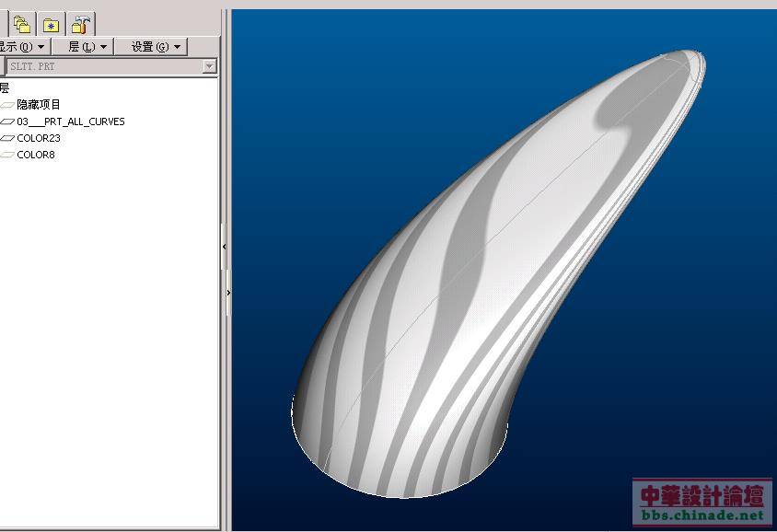Click the layer icon next to COLOR23
The width and height of the screenshot is (777, 532).
[x=7, y=138]
